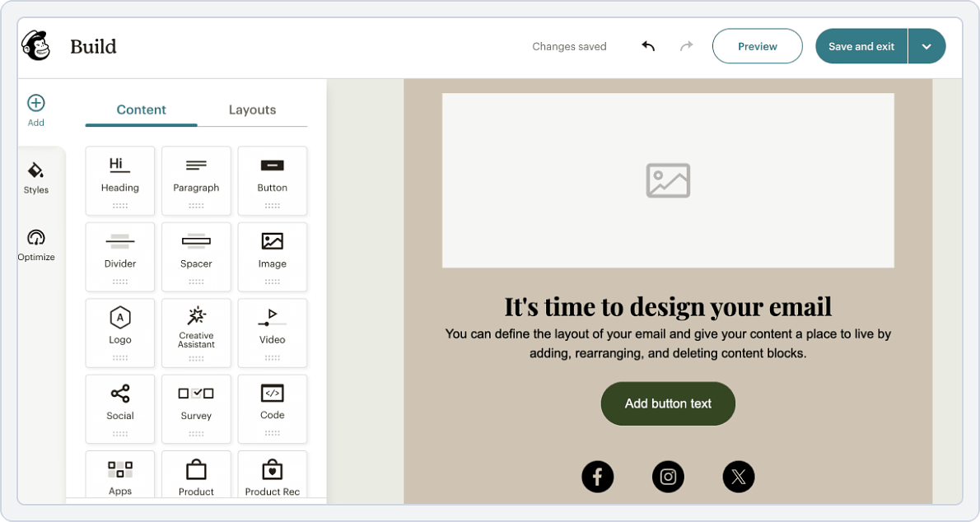Insert a Survey block
980x522 pixels.
[x=196, y=408]
